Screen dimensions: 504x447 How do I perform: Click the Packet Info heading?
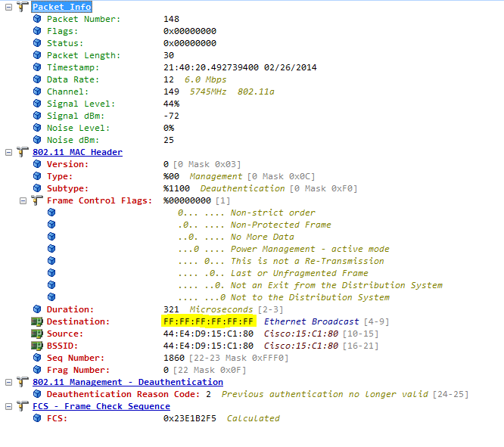click(62, 7)
